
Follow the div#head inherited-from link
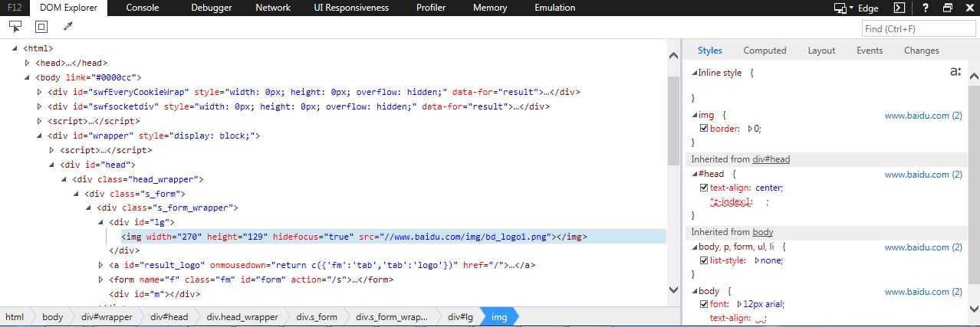(771, 159)
